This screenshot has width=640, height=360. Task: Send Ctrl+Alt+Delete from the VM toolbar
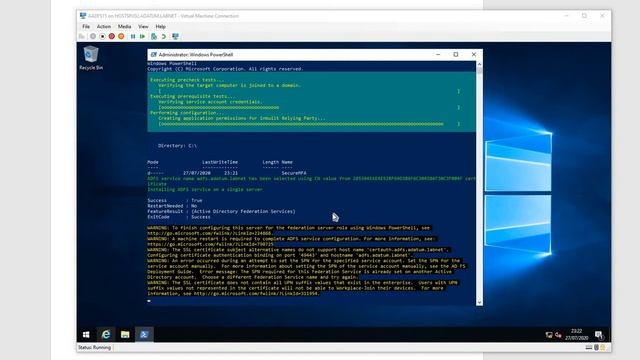(x=82, y=36)
